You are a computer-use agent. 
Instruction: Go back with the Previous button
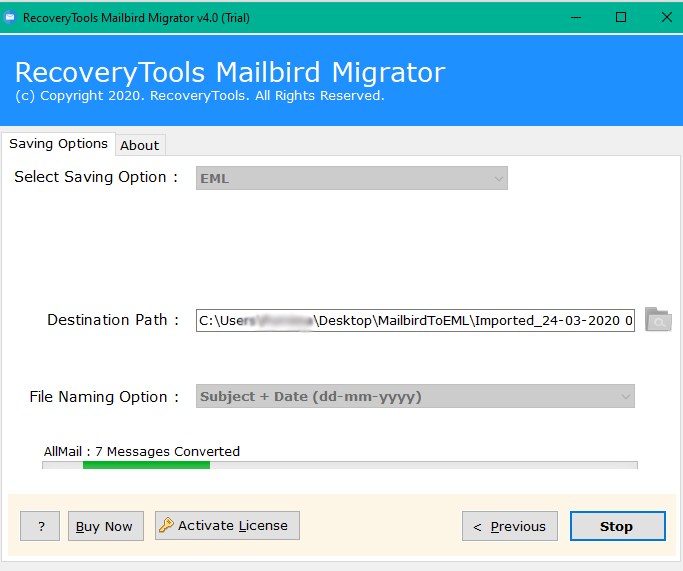point(510,526)
